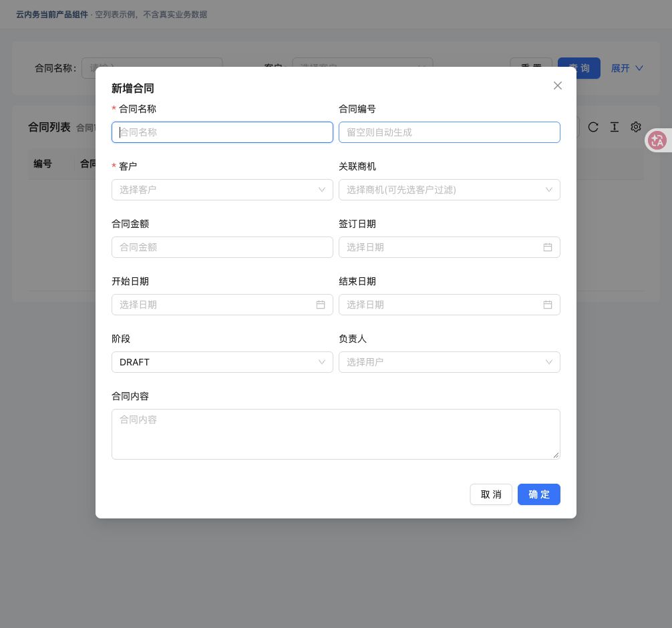Click calendar icon in 签订日期 field
This screenshot has height=628, width=672.
tap(547, 247)
